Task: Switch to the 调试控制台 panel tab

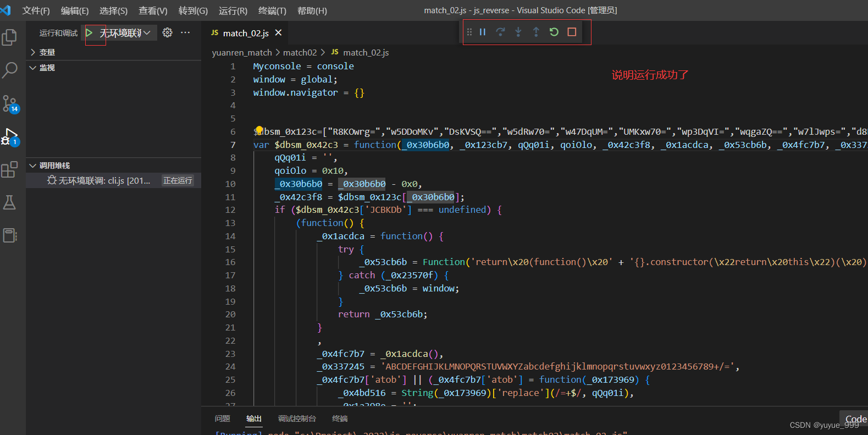Action: tap(297, 419)
